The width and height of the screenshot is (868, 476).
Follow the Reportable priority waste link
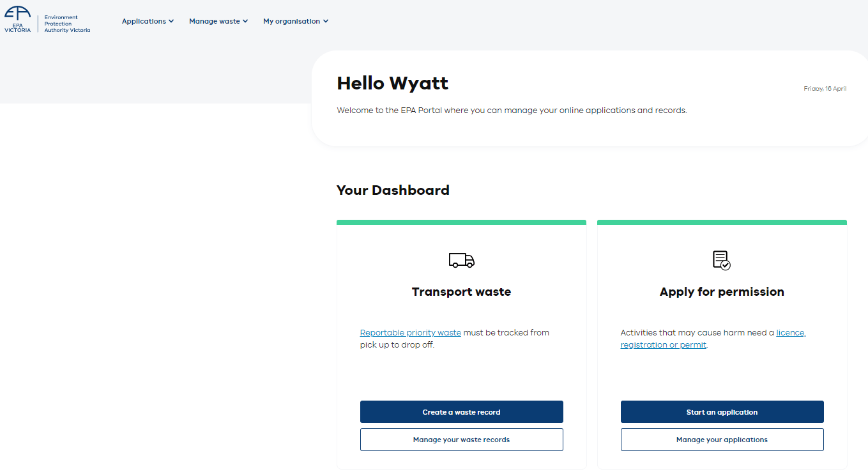click(x=411, y=333)
